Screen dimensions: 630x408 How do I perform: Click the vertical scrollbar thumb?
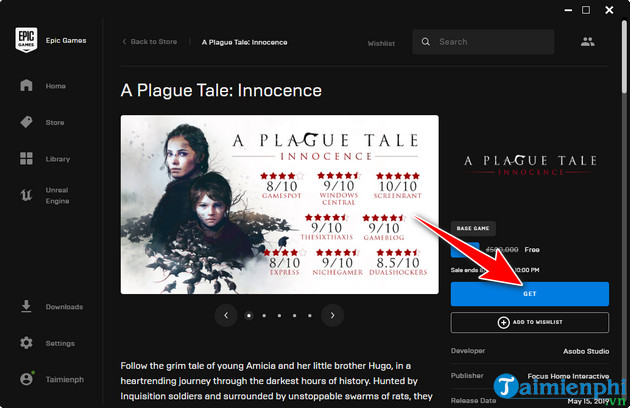click(x=624, y=56)
